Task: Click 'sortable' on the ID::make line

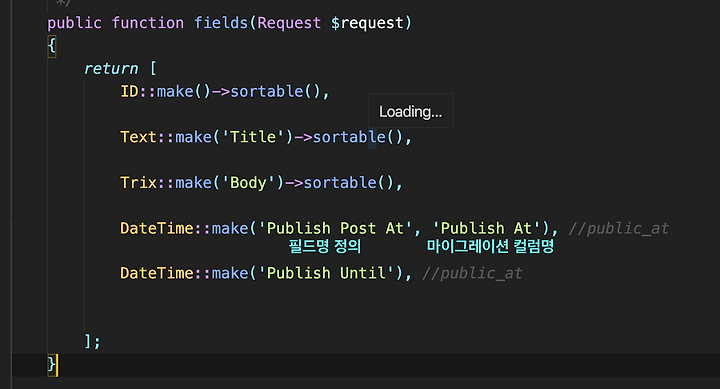Action: coord(266,91)
